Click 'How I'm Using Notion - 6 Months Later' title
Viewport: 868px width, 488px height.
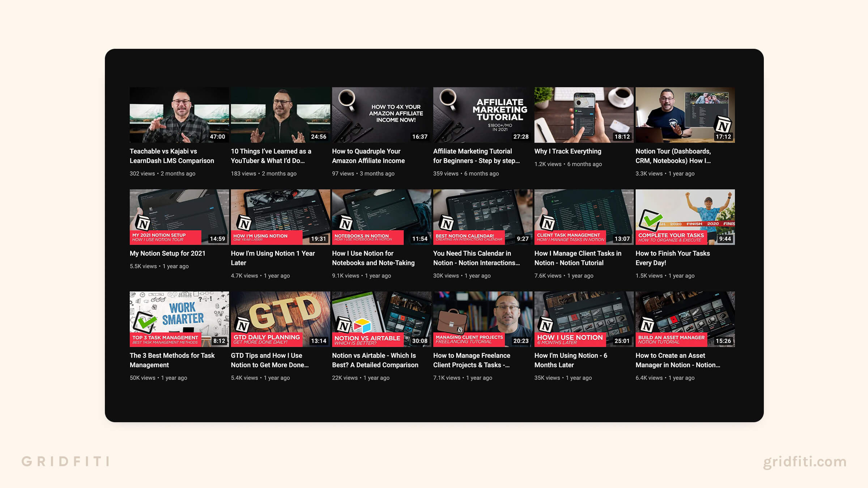tap(571, 360)
